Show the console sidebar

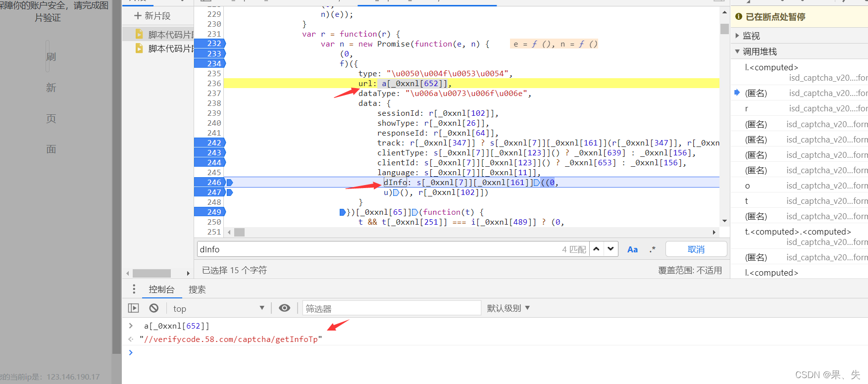point(133,308)
